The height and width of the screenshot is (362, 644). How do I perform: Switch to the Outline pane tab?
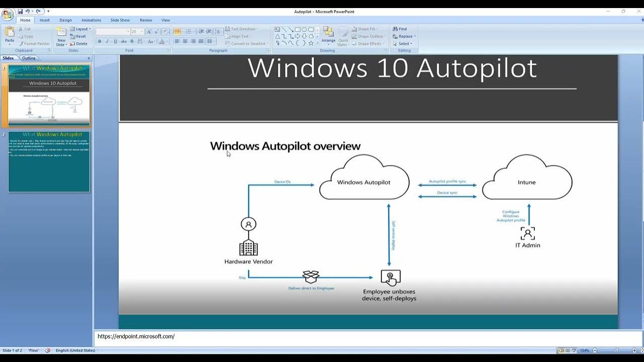tap(29, 58)
